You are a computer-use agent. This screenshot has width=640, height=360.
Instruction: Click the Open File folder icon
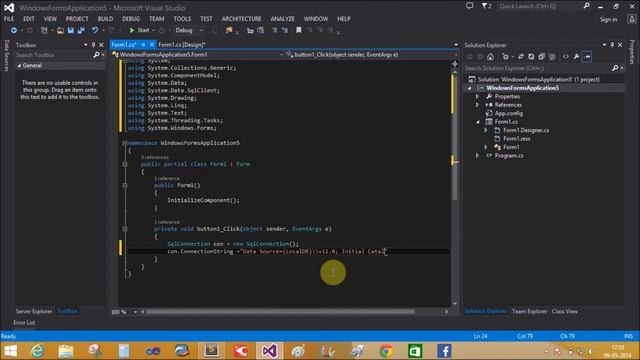[60, 30]
